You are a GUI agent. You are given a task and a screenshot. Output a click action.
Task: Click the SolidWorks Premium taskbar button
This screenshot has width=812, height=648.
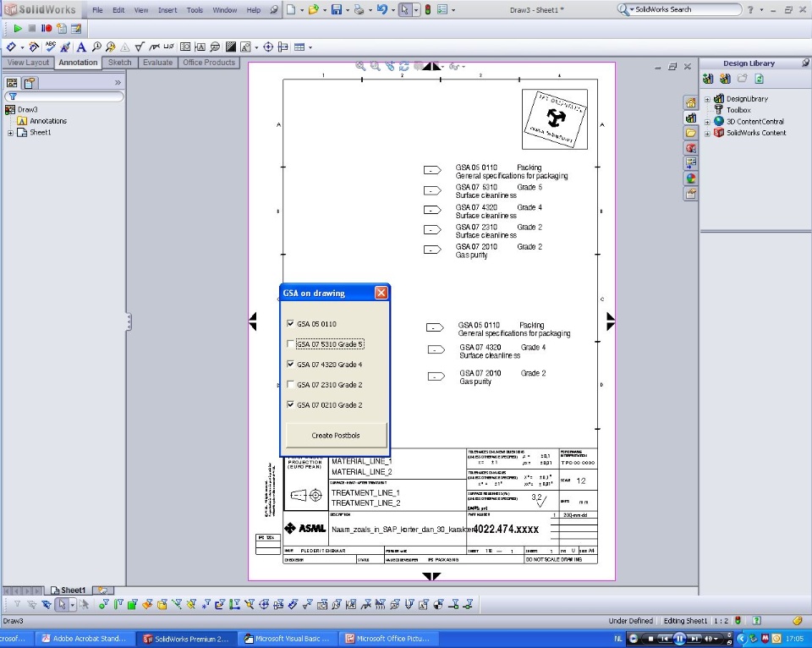pyautogui.click(x=186, y=639)
